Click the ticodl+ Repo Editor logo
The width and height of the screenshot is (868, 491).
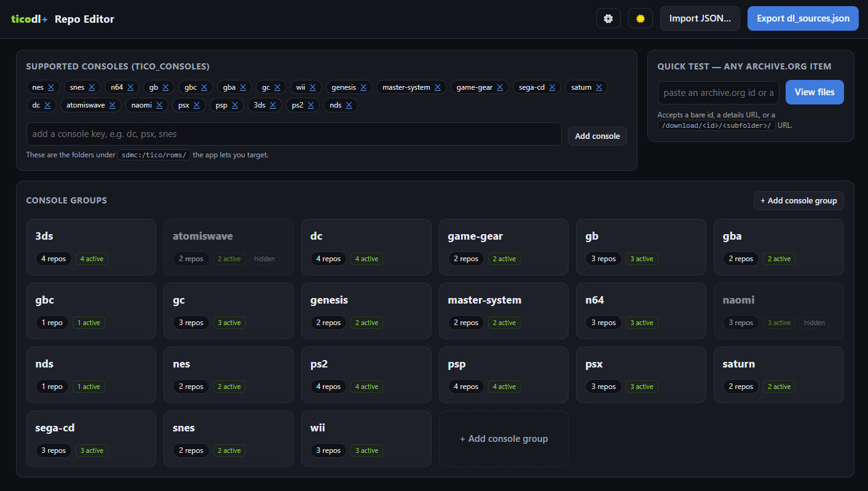coord(63,19)
